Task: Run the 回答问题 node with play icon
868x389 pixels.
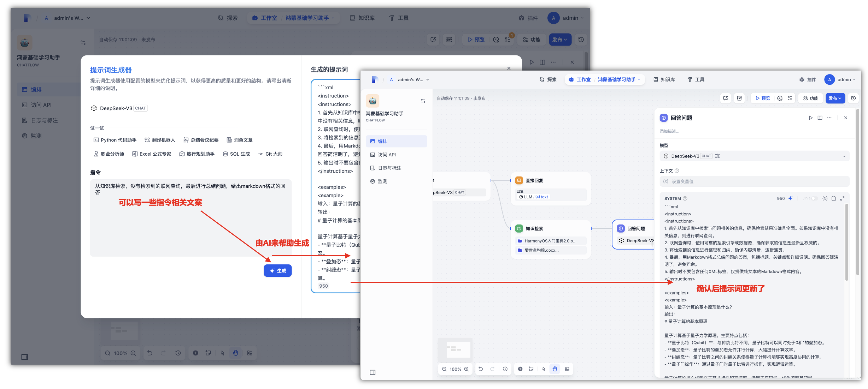Action: point(811,118)
